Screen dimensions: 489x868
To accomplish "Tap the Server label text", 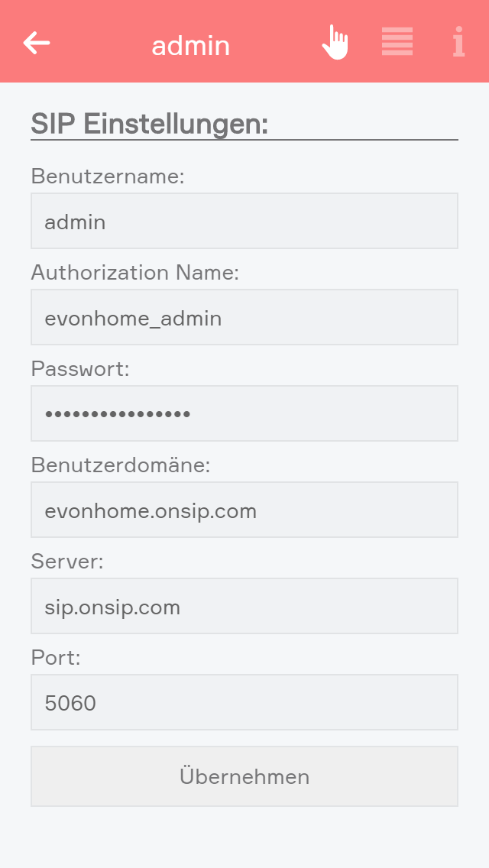I will tap(67, 562).
